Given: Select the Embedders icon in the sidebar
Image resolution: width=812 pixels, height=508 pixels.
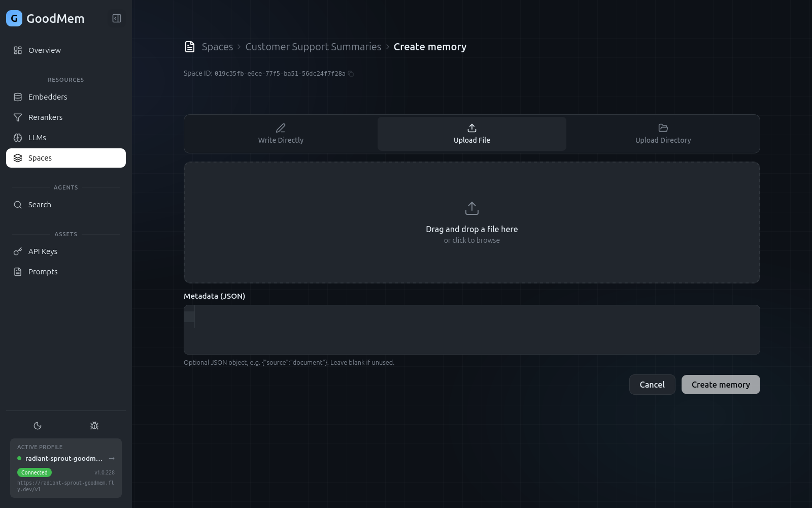Looking at the screenshot, I should [18, 97].
